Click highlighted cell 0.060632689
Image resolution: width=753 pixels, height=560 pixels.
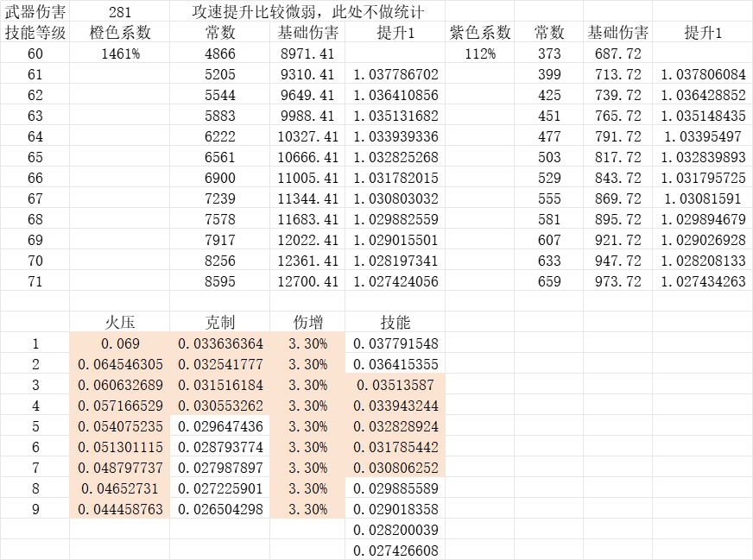point(119,385)
